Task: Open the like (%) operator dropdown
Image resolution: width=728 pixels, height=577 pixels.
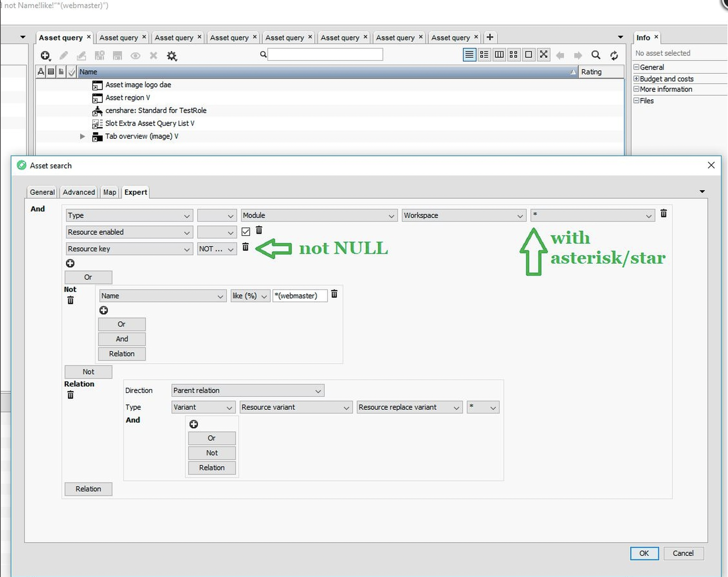Action: point(249,296)
